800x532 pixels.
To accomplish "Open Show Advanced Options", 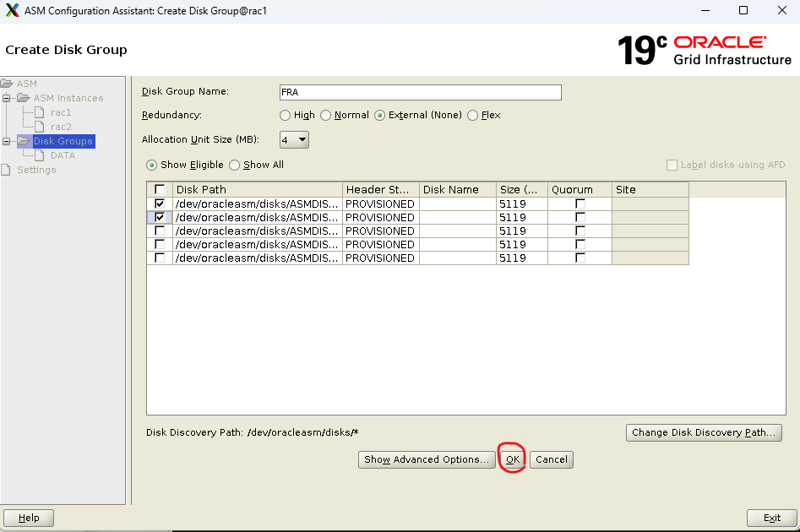I will pyautogui.click(x=427, y=459).
